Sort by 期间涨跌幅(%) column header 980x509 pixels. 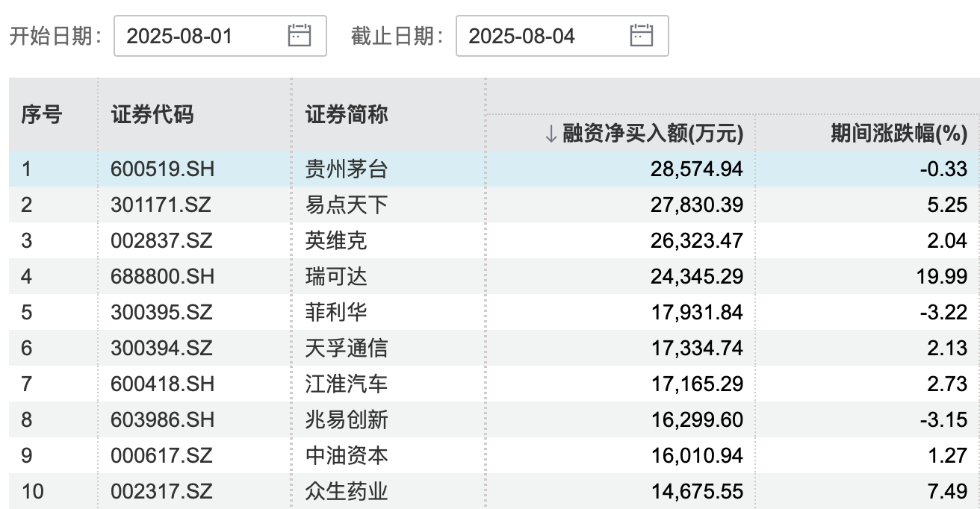[x=899, y=134]
